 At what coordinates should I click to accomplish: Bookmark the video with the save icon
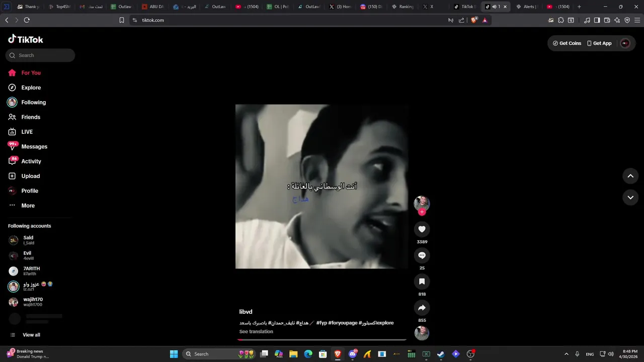click(x=422, y=282)
